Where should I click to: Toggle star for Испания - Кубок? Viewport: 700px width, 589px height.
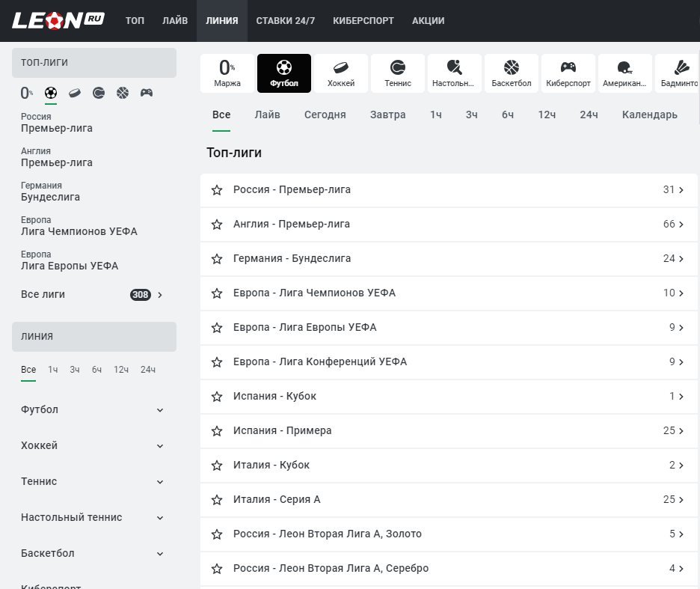217,397
